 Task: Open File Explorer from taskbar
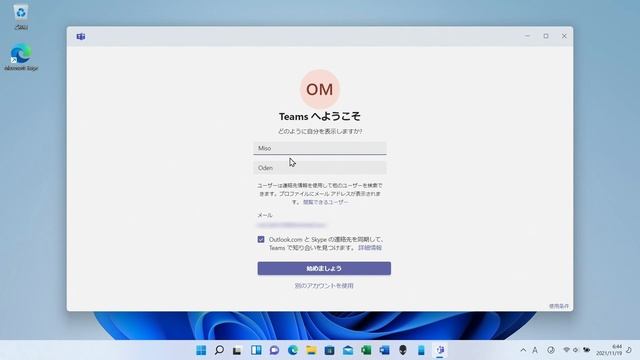[311, 350]
